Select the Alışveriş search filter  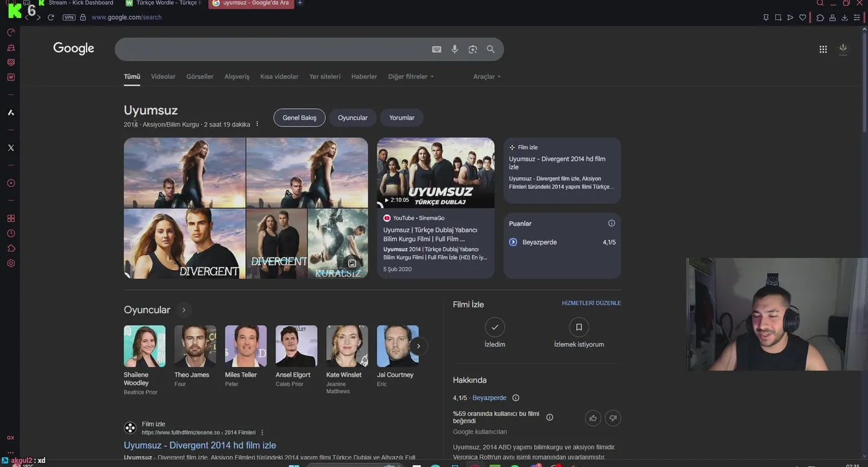[237, 77]
